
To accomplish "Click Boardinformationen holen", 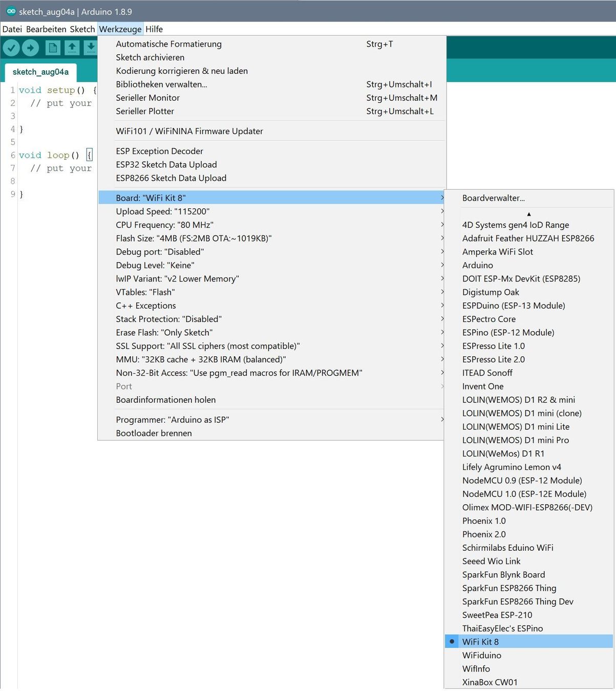I will [271, 400].
